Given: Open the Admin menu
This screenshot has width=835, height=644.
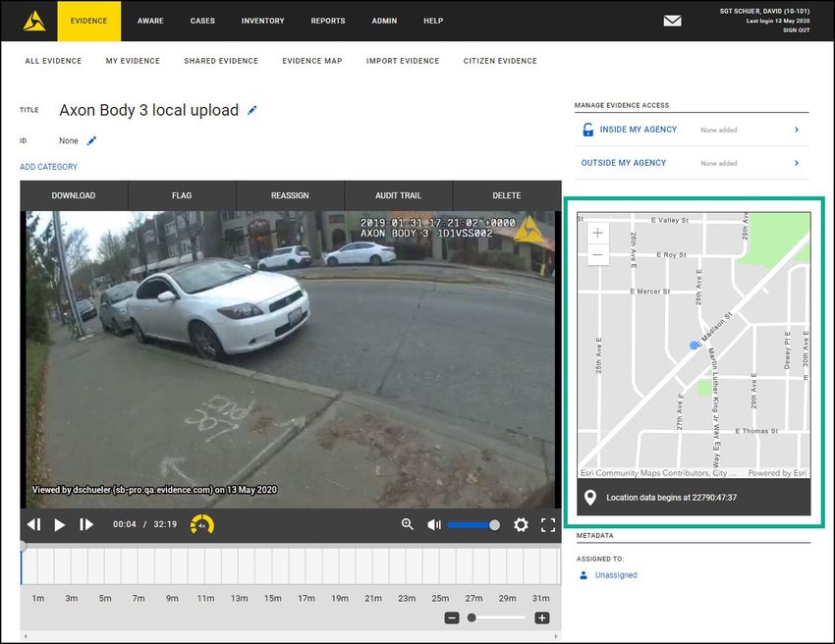Looking at the screenshot, I should (x=384, y=21).
